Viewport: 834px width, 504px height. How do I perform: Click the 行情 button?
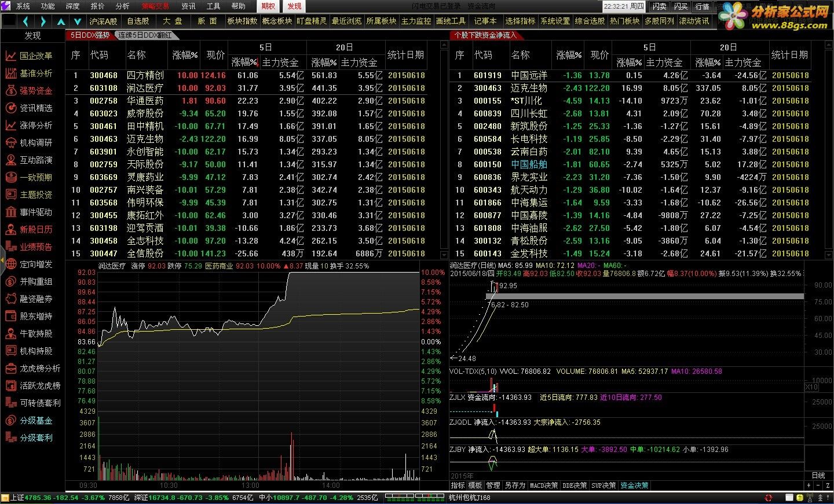coord(702,6)
